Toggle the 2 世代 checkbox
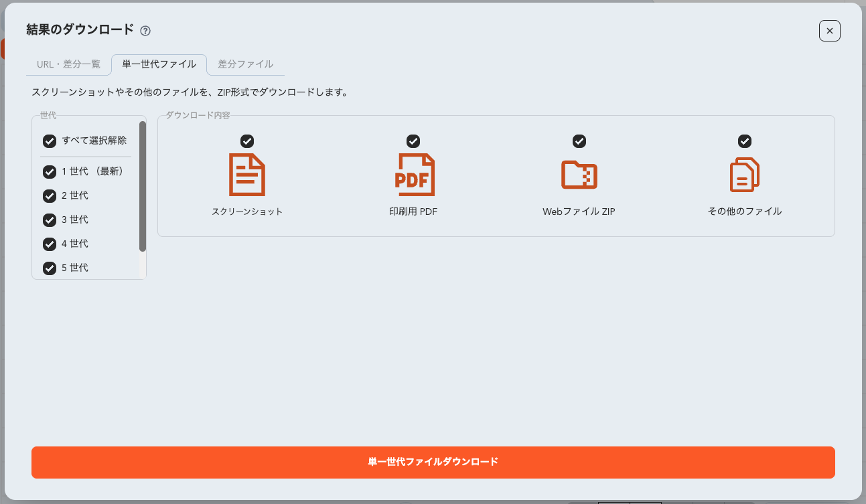Screen dimensions: 866x504 [49, 195]
